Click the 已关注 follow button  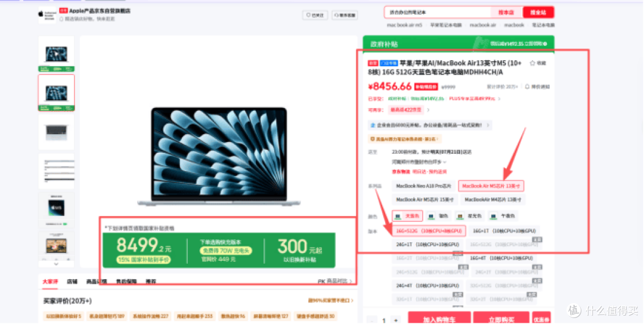pos(315,15)
